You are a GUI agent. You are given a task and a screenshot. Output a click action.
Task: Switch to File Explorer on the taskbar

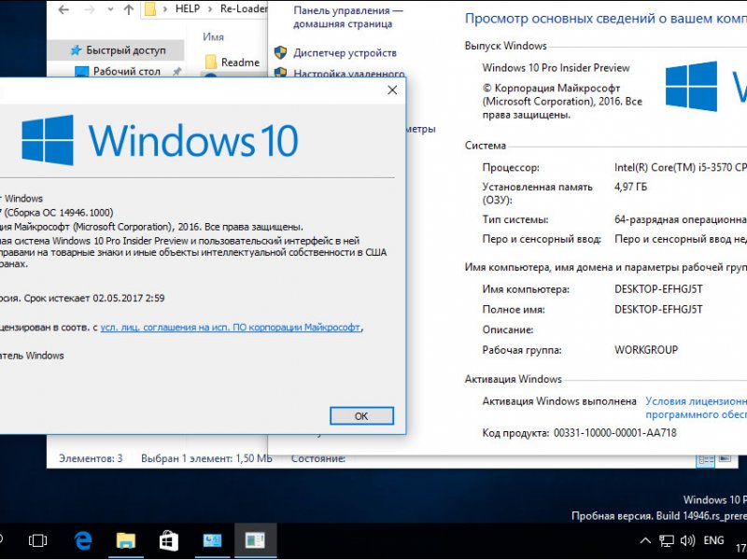click(126, 540)
